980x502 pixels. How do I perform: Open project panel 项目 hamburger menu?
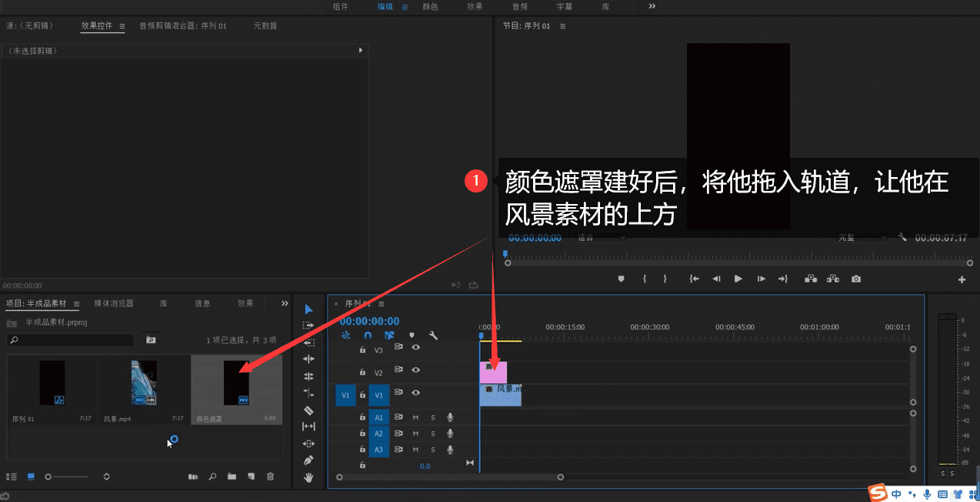pyautogui.click(x=76, y=303)
